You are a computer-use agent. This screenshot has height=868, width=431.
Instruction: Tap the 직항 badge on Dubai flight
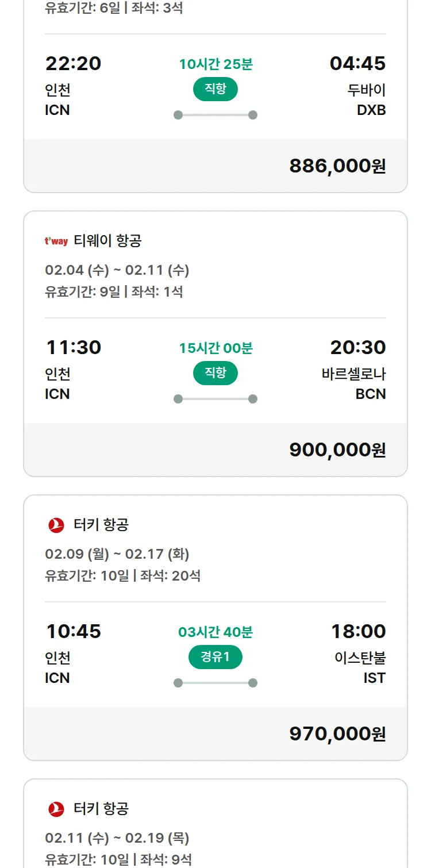[x=215, y=89]
